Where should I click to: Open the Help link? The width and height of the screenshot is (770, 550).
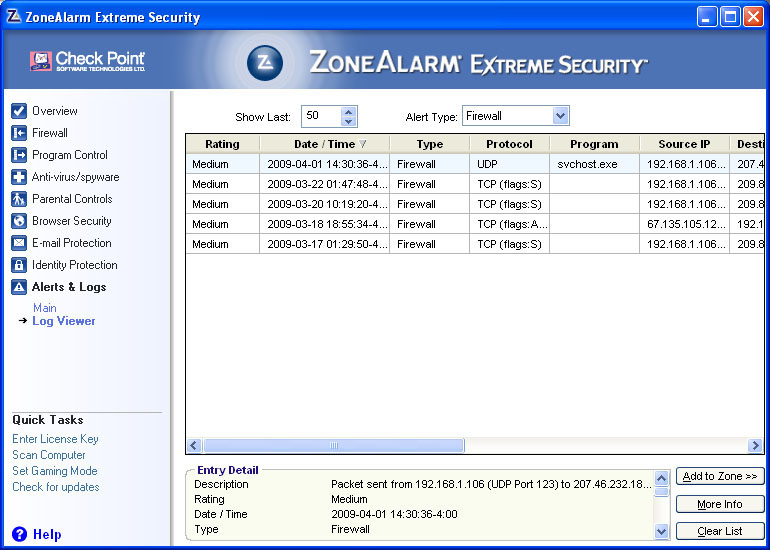[x=47, y=534]
